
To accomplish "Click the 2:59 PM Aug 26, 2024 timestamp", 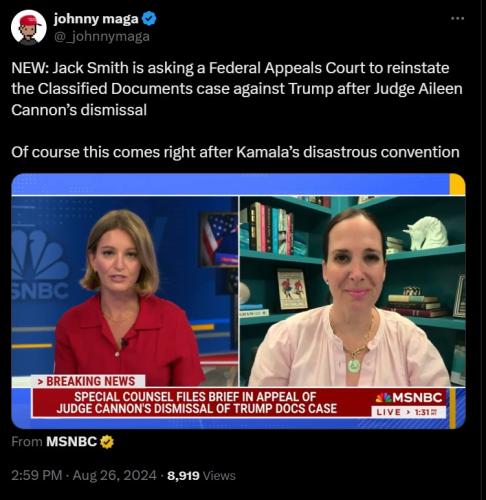I will tap(84, 475).
